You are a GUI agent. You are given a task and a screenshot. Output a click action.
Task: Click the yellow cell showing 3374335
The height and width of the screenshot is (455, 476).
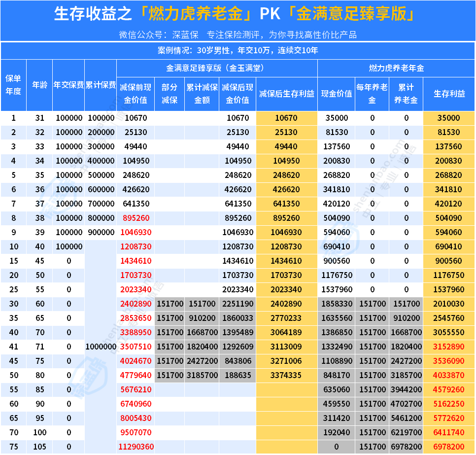point(286,375)
